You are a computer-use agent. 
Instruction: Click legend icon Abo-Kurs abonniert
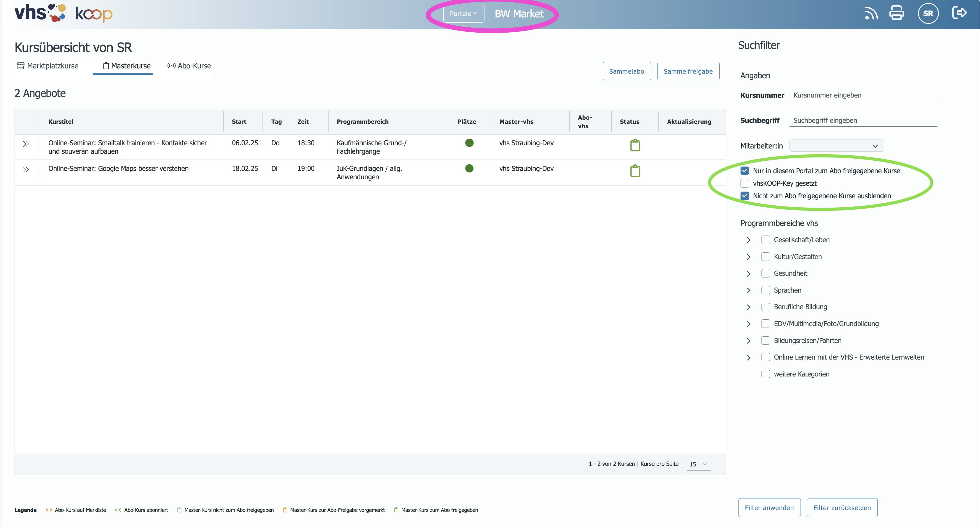click(118, 510)
